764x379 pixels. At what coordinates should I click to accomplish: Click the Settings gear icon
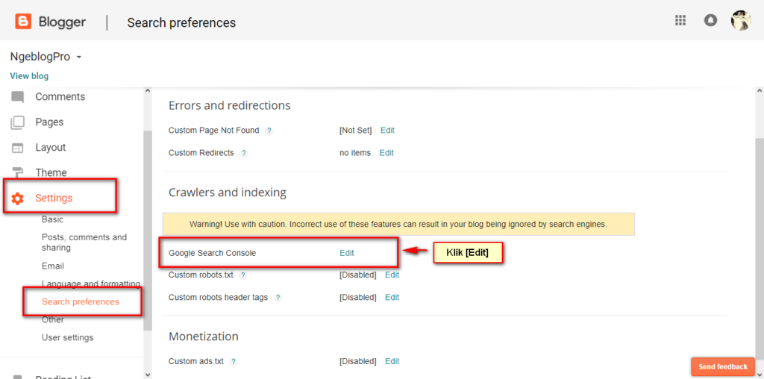pos(18,198)
